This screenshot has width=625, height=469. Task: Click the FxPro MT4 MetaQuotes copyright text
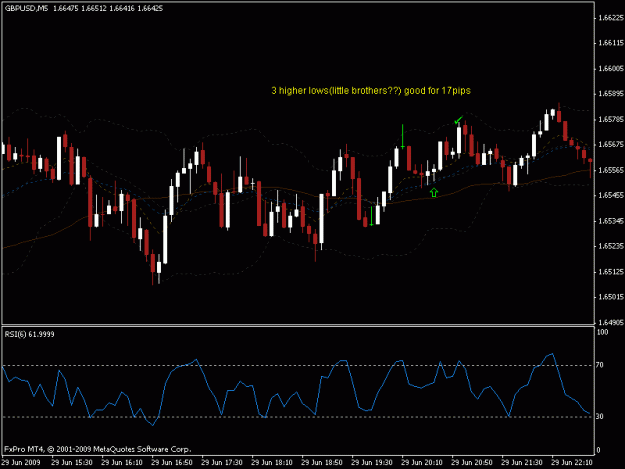tap(98, 449)
